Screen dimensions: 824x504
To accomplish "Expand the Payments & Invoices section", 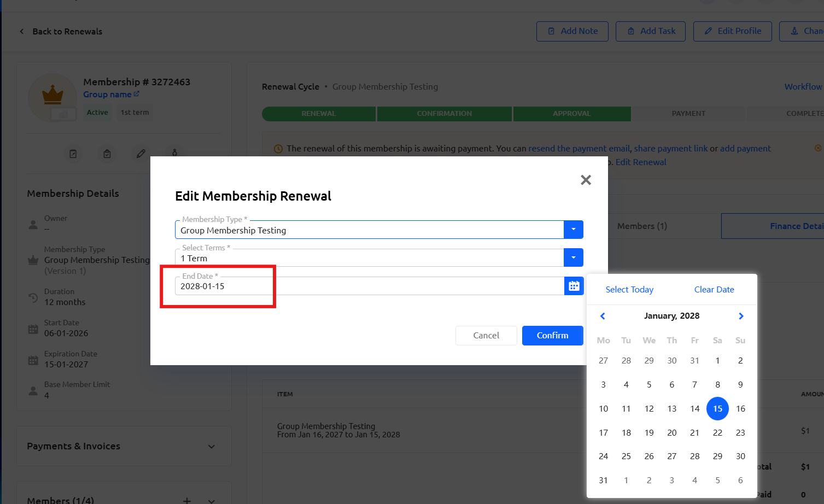I will tap(212, 447).
